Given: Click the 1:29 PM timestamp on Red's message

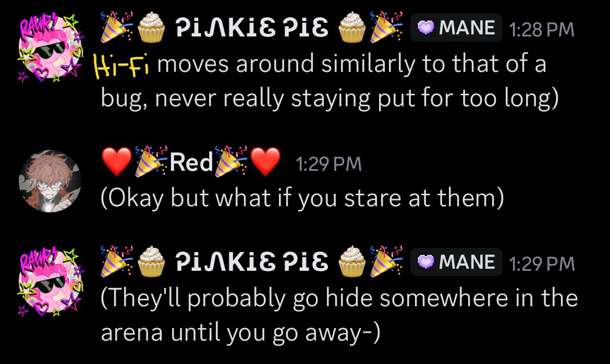Looking at the screenshot, I should click(x=329, y=164).
